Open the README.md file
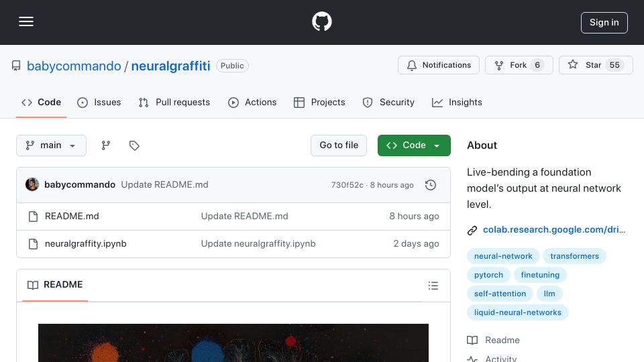Image resolution: width=644 pixels, height=362 pixels. (72, 217)
